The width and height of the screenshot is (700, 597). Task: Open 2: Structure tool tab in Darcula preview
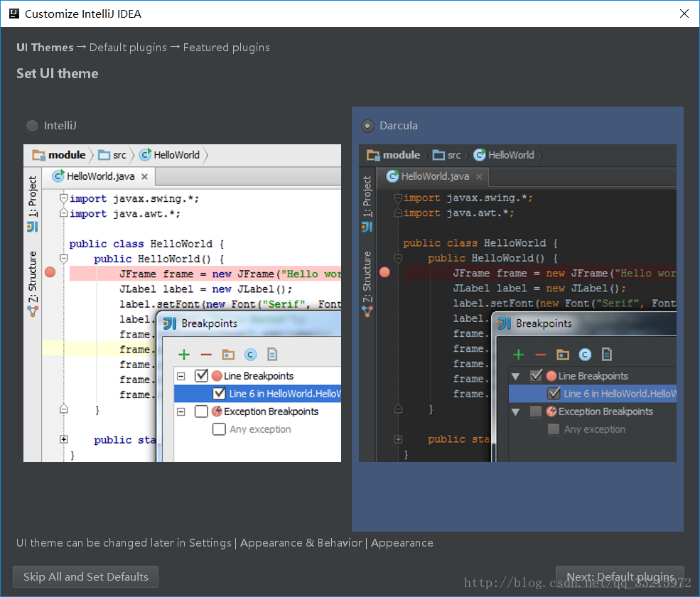(367, 284)
